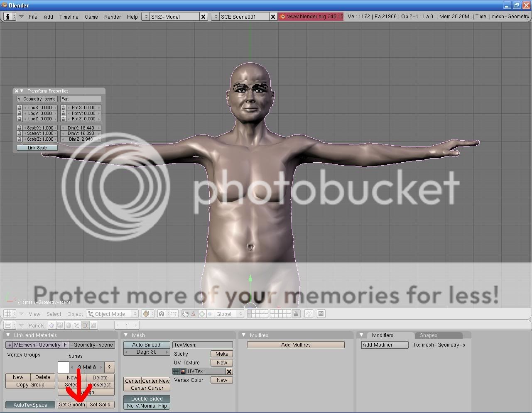Image resolution: width=532 pixels, height=413 pixels.
Task: Switch to the Shapes tab
Action: [x=428, y=335]
